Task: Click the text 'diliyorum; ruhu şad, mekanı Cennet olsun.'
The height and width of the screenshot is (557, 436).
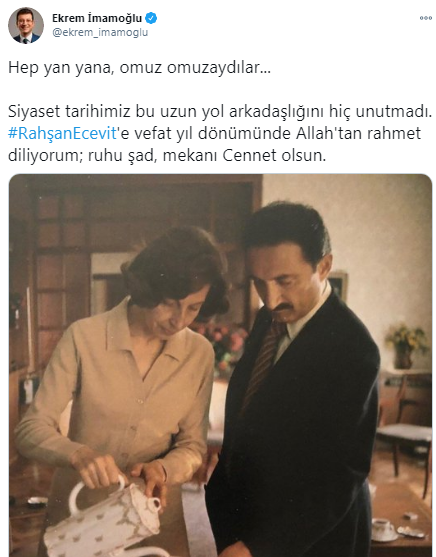Action: coord(167,155)
